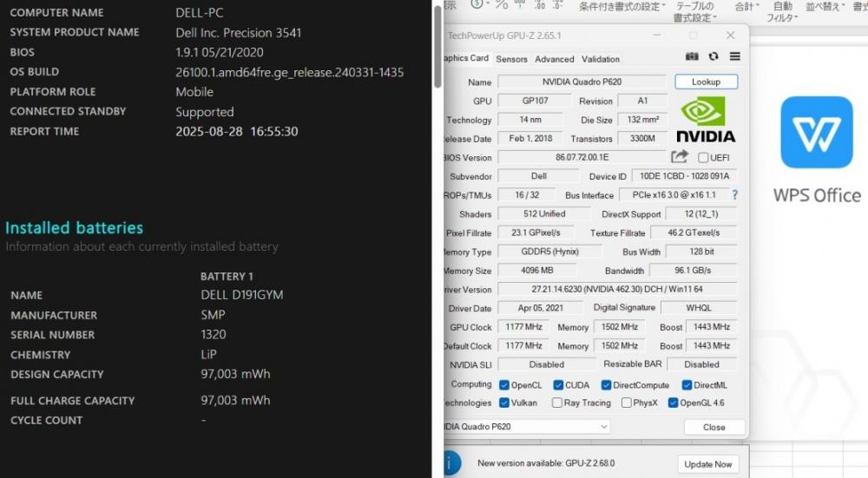Toggle the Ray Tracing checkbox
868x478 pixels.
point(557,403)
